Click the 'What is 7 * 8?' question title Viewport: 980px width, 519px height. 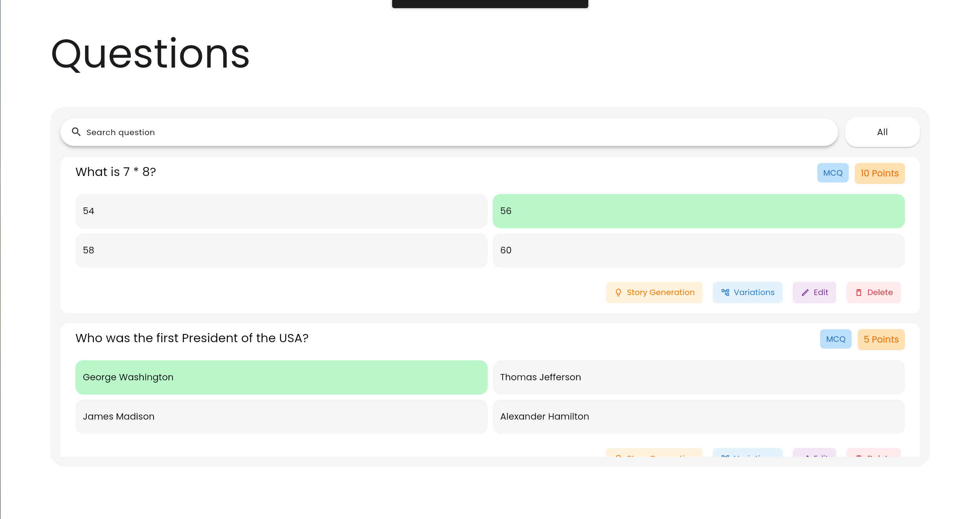(115, 172)
